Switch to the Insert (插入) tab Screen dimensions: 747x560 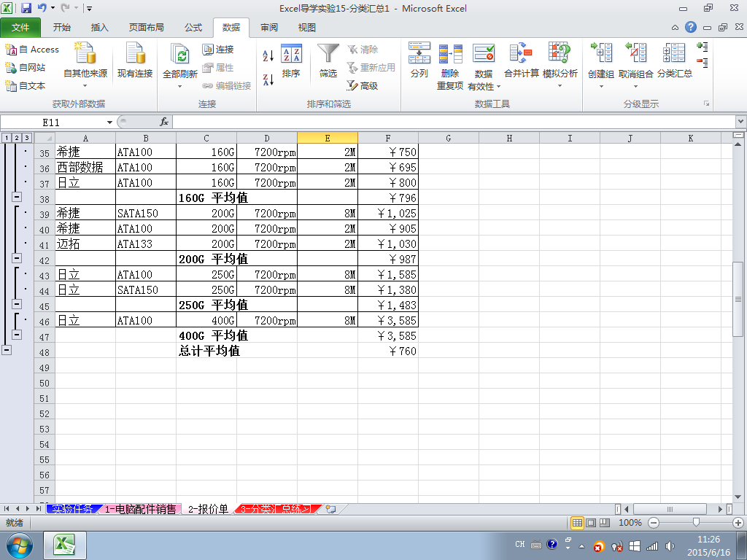pos(99,28)
